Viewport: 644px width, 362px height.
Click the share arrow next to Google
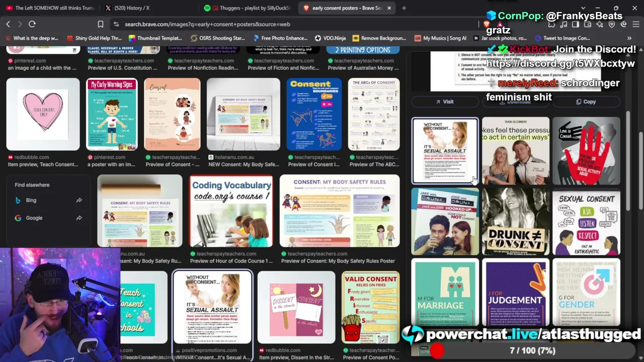79,218
